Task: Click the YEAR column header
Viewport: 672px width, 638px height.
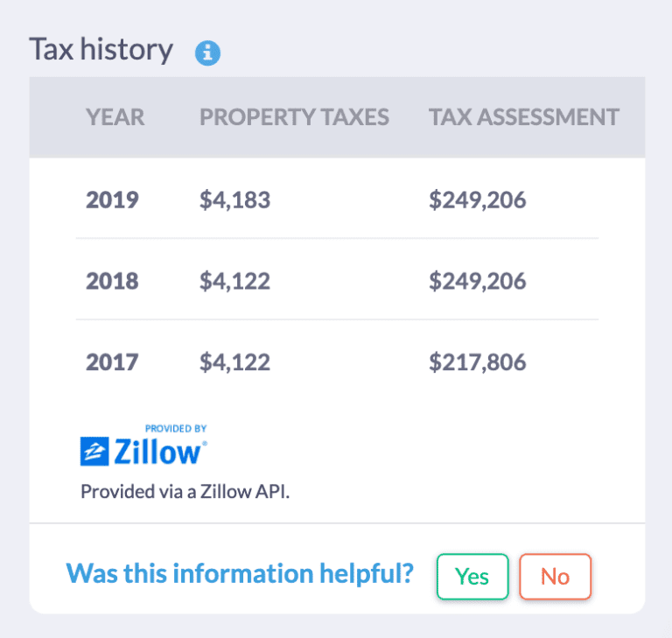Action: click(115, 117)
